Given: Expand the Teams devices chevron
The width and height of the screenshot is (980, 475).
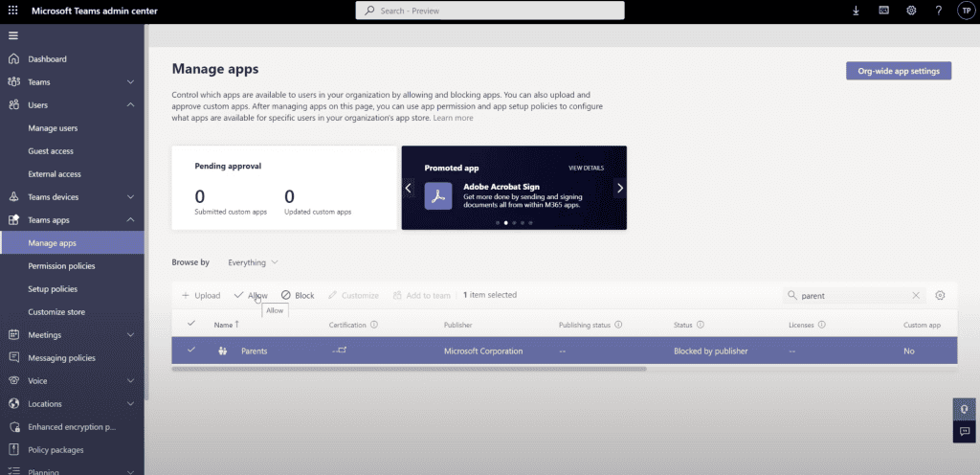Looking at the screenshot, I should point(130,197).
